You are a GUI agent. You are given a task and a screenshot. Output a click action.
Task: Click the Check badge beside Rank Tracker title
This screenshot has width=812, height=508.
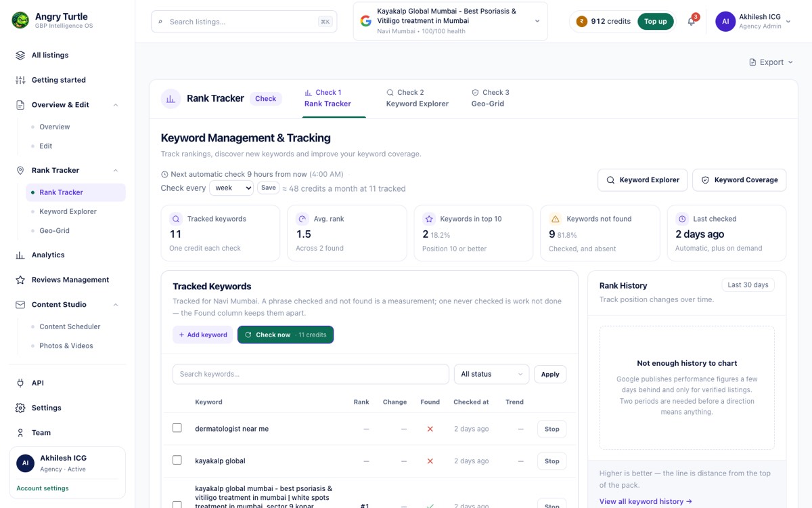click(265, 99)
